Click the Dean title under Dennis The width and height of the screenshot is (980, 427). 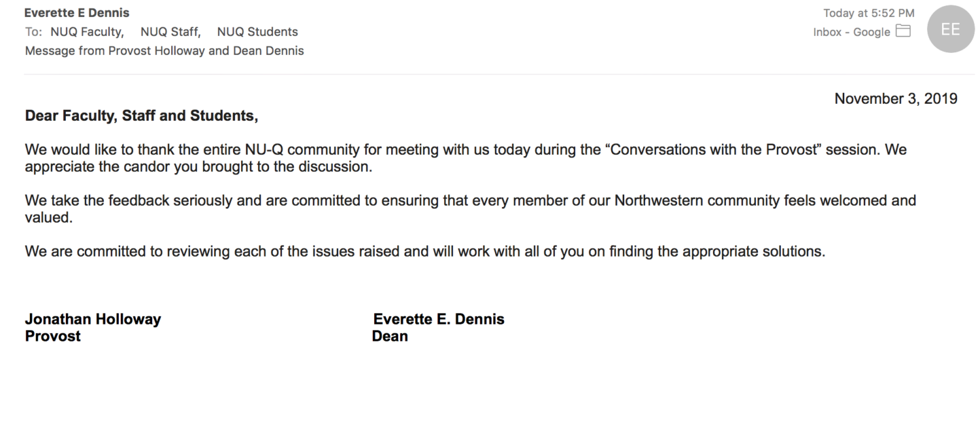390,336
